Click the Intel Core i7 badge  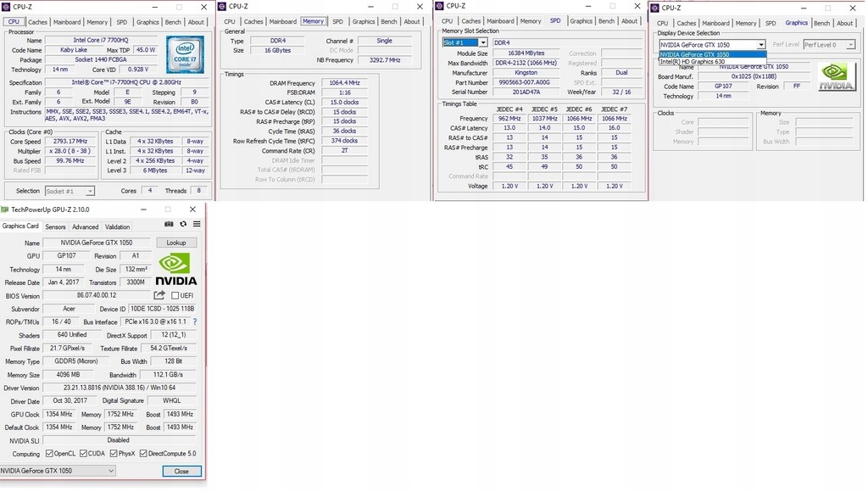185,54
